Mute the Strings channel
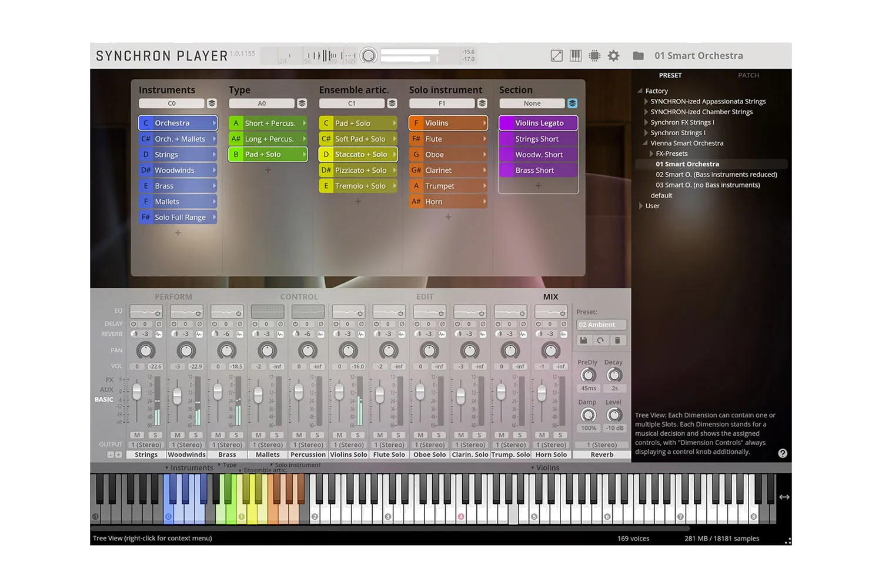Viewport: 882px width, 588px height. click(x=137, y=435)
